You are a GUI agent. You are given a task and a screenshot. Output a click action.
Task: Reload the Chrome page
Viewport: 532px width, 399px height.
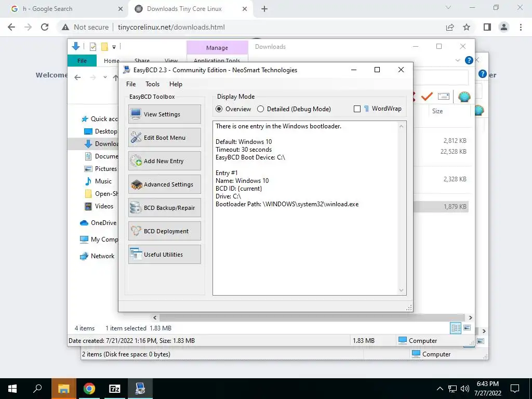coord(45,27)
